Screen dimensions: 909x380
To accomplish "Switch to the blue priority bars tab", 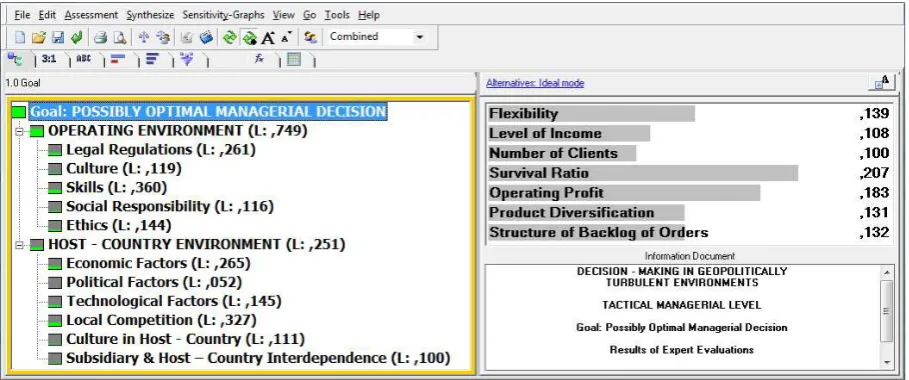I will coord(152,59).
